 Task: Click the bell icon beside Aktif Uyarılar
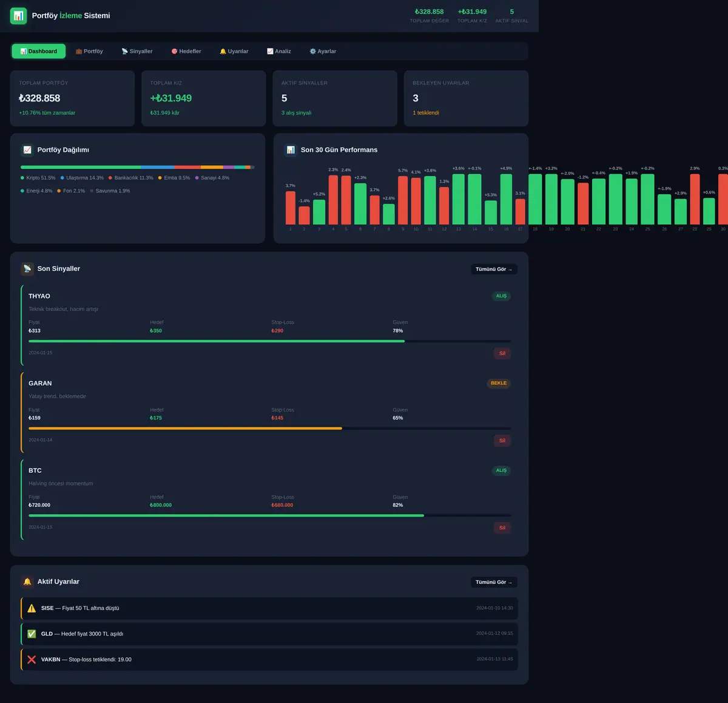click(27, 582)
